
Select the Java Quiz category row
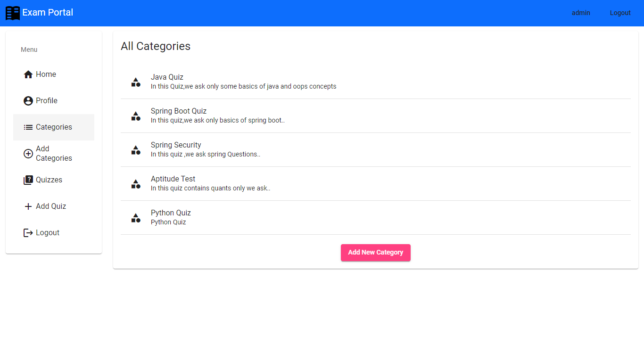pos(167,77)
